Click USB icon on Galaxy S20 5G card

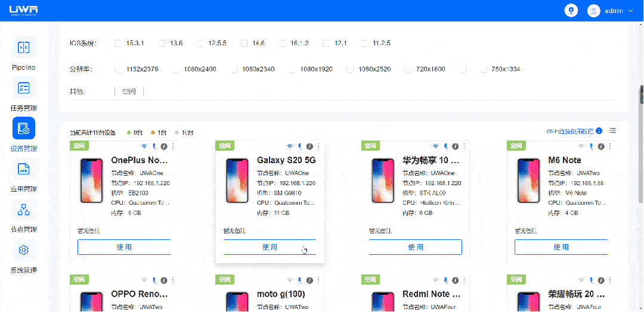tap(299, 146)
